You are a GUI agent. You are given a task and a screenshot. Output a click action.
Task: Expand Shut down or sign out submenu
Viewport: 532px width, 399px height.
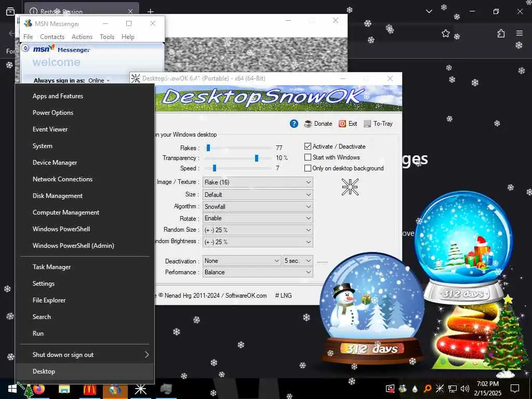point(85,355)
